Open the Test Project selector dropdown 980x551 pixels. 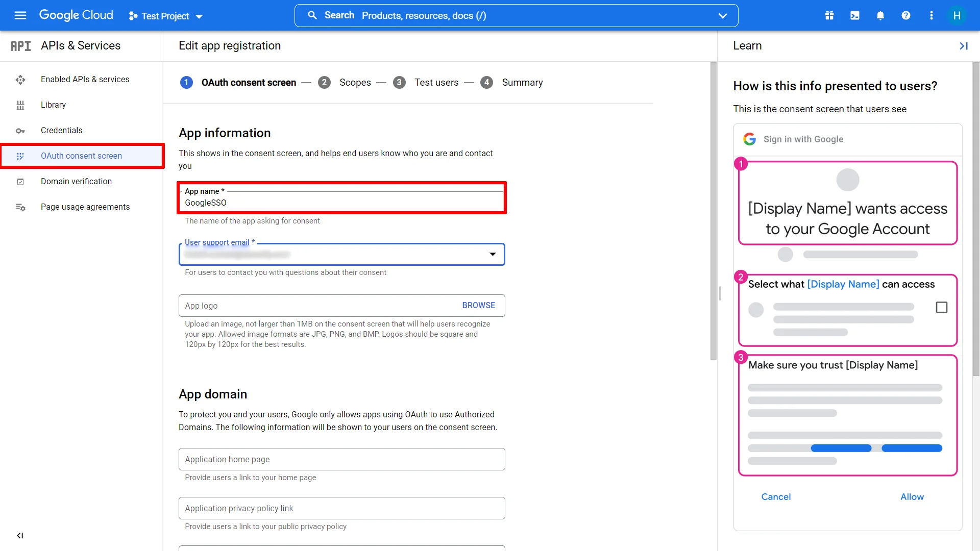pos(166,16)
